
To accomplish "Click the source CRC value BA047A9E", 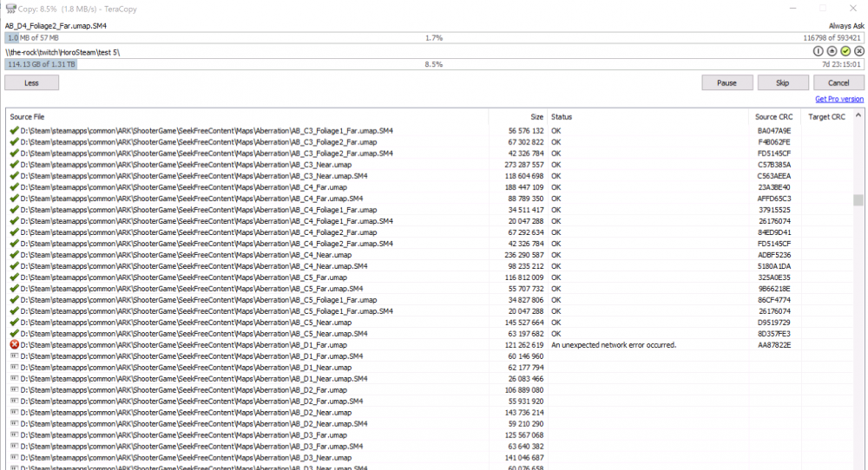I will [774, 130].
